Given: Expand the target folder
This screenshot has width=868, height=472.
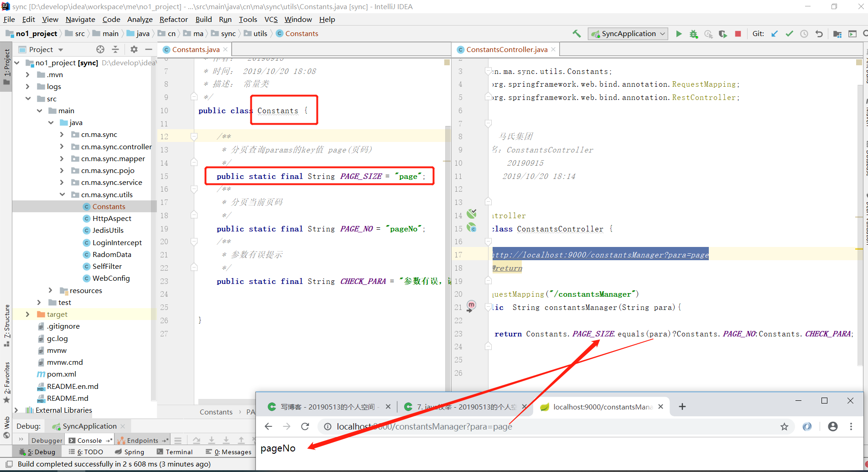Looking at the screenshot, I should coord(28,314).
